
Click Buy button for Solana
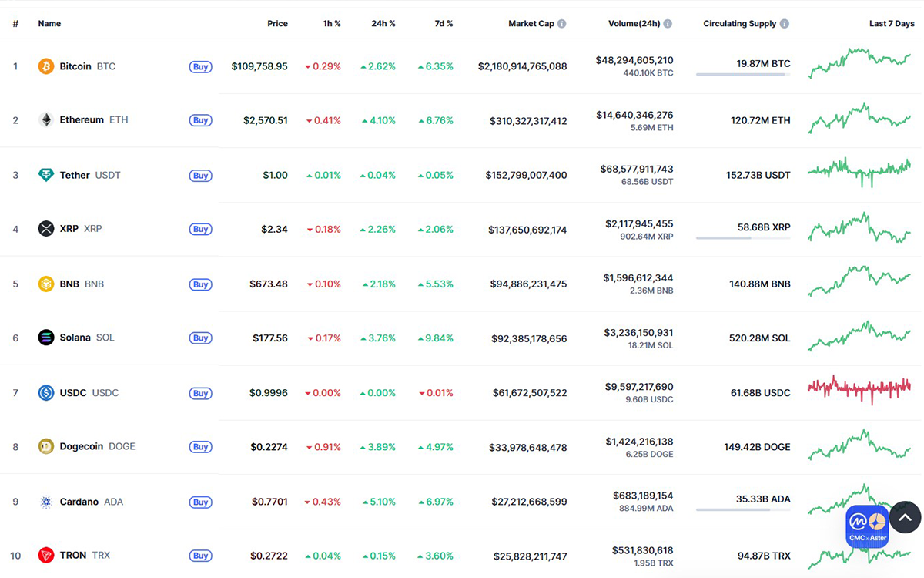[201, 338]
